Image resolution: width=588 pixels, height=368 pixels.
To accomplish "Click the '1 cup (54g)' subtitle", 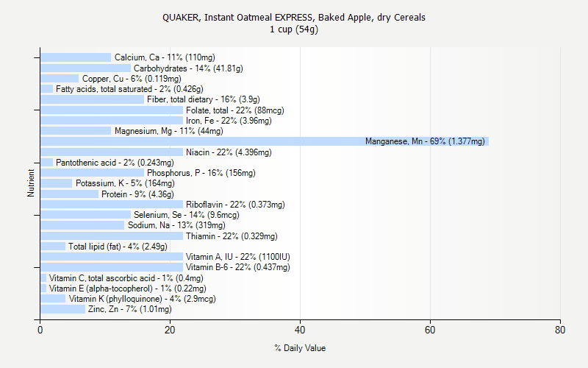I will coord(293,29).
